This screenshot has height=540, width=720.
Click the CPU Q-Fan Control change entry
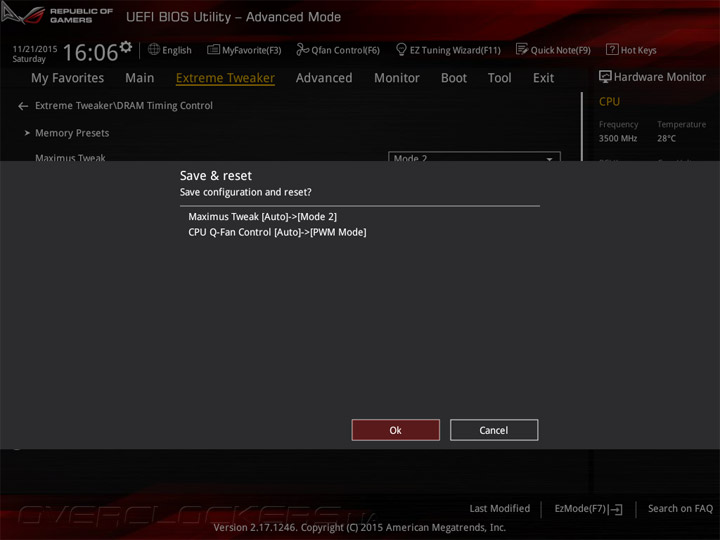tap(277, 232)
